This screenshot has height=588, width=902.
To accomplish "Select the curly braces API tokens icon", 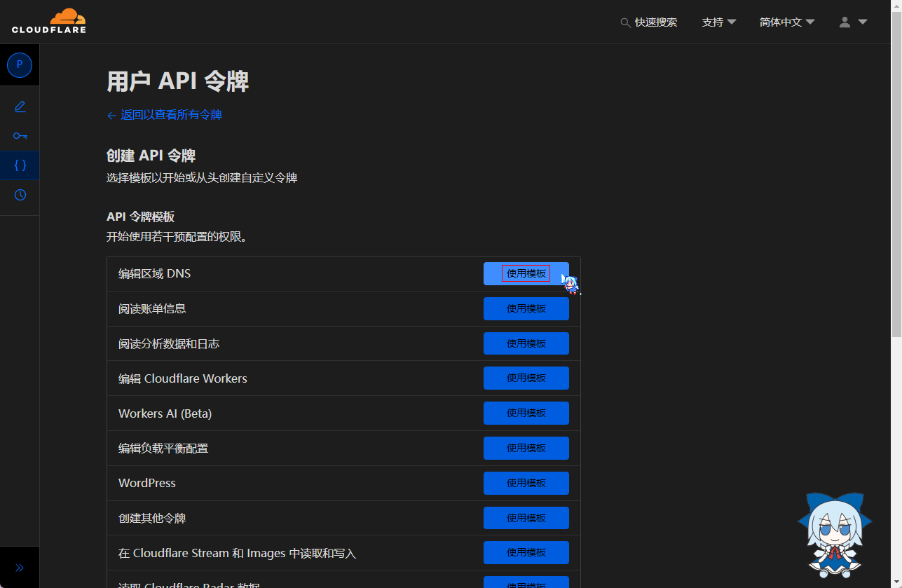I will (20, 165).
